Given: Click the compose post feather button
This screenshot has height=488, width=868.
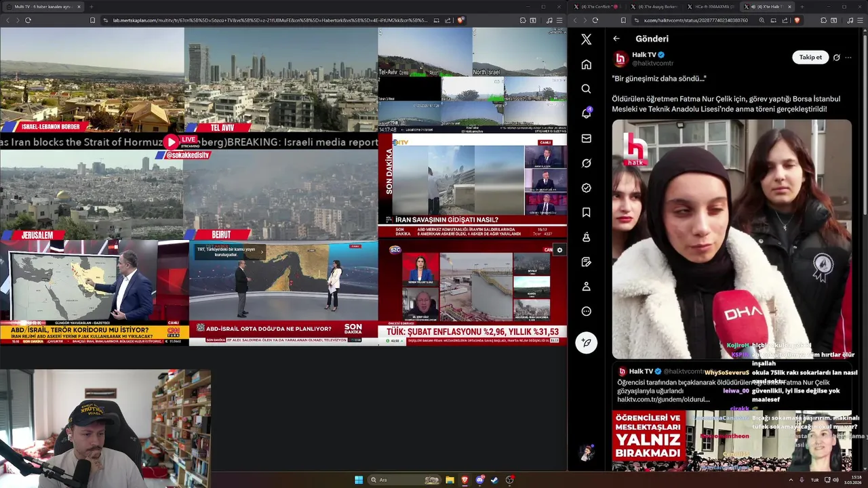Looking at the screenshot, I should point(586,342).
